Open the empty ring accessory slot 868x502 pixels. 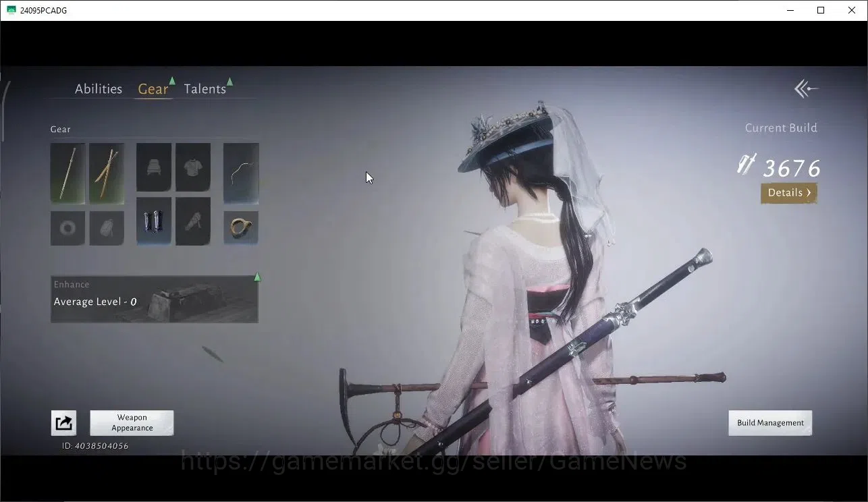click(x=67, y=228)
